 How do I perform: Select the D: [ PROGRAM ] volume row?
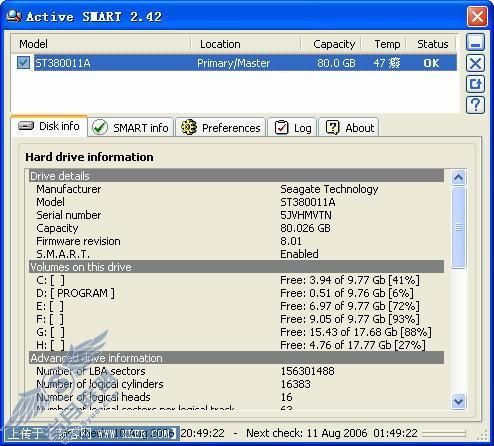(x=236, y=293)
